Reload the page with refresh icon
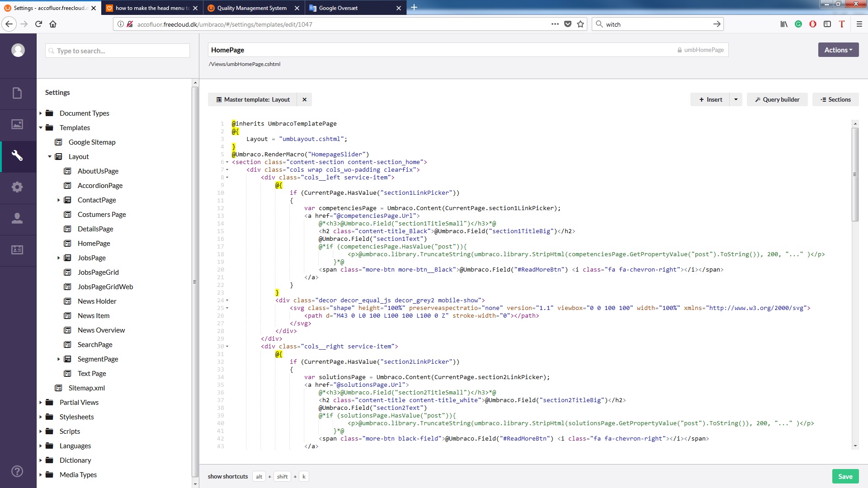Image resolution: width=868 pixels, height=488 pixels. (39, 24)
